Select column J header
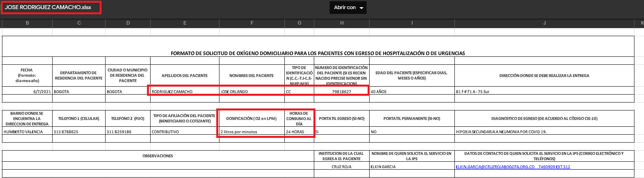The height and width of the screenshot is (178, 644). [x=544, y=23]
